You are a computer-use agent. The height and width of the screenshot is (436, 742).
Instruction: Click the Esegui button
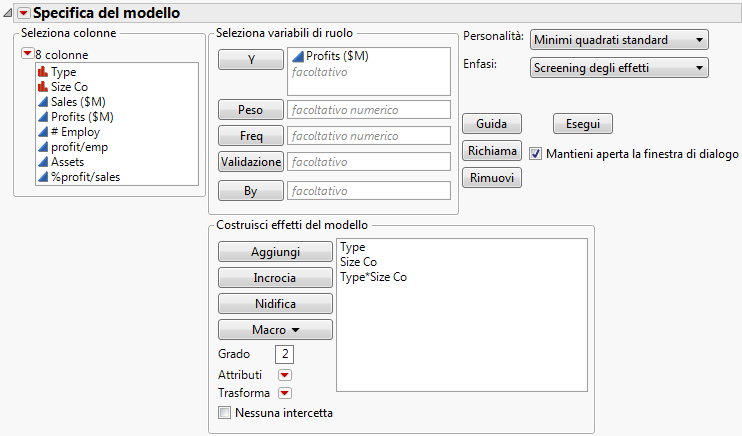[x=582, y=124]
